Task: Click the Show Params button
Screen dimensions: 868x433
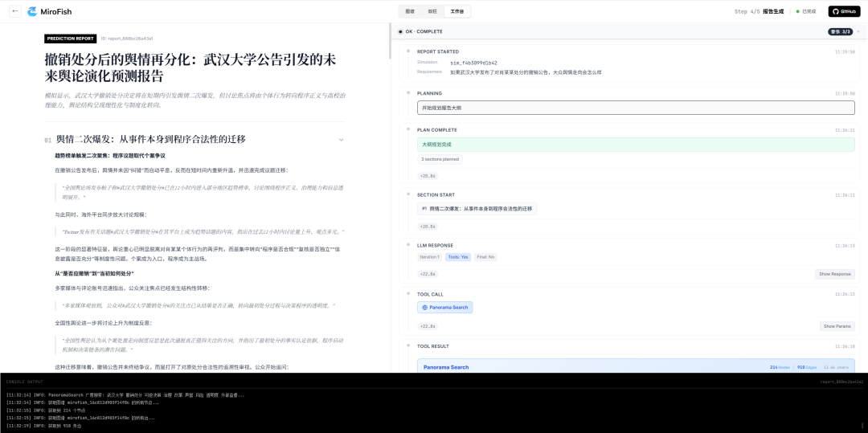Action: (836, 326)
